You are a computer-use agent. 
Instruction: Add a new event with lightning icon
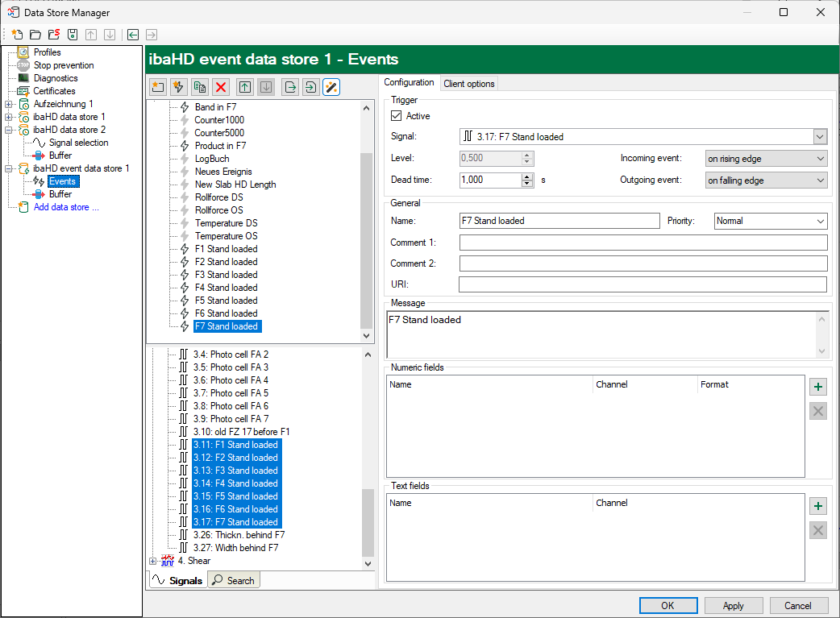179,87
